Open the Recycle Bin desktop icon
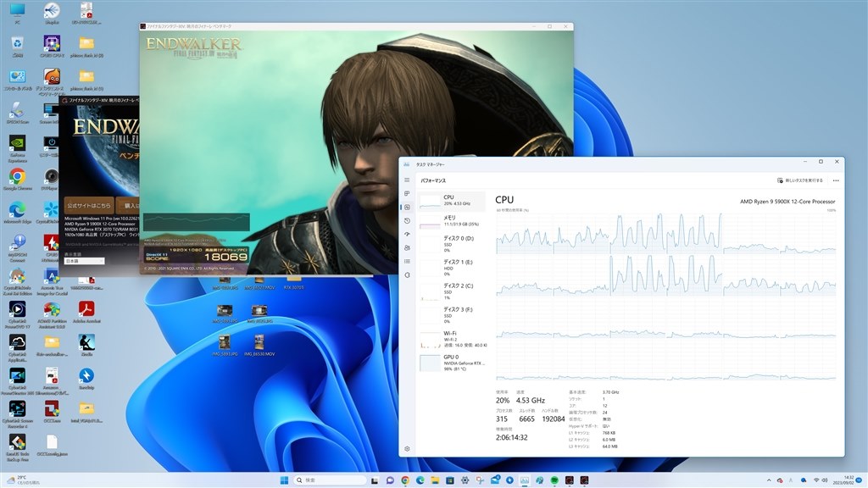 pos(17,47)
